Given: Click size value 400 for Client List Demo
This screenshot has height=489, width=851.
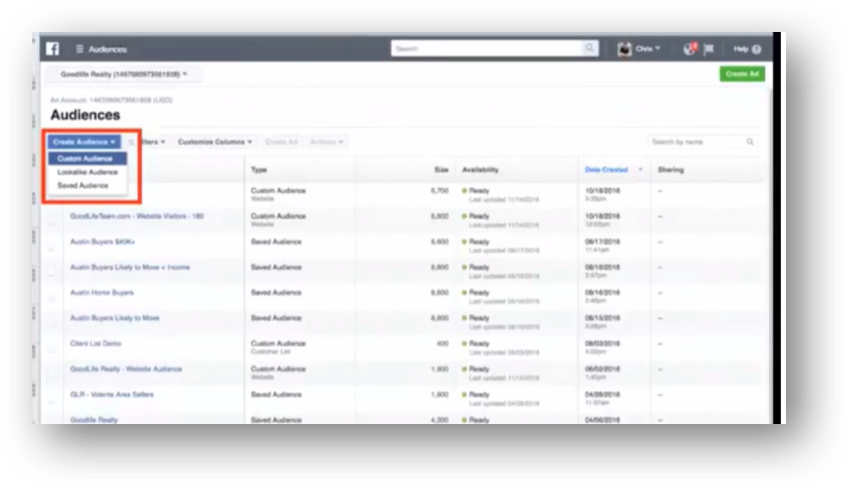Looking at the screenshot, I should click(442, 344).
